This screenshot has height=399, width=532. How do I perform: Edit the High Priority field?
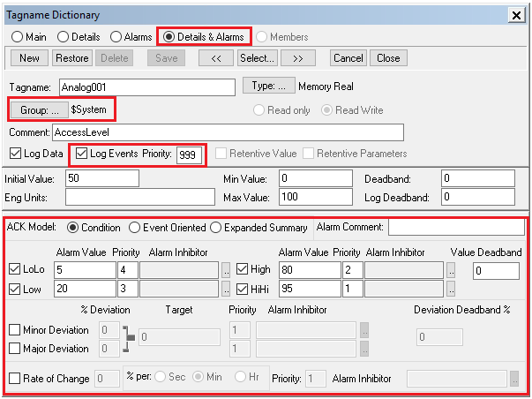coord(353,270)
